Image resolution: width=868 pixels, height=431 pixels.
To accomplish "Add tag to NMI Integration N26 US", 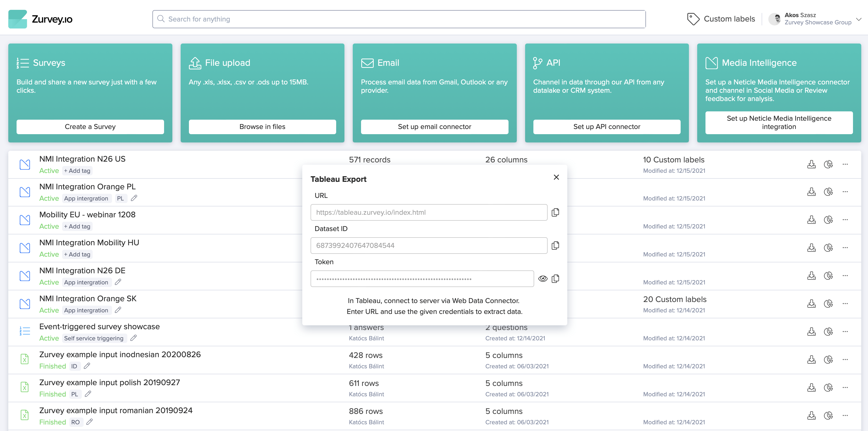I will pos(77,171).
